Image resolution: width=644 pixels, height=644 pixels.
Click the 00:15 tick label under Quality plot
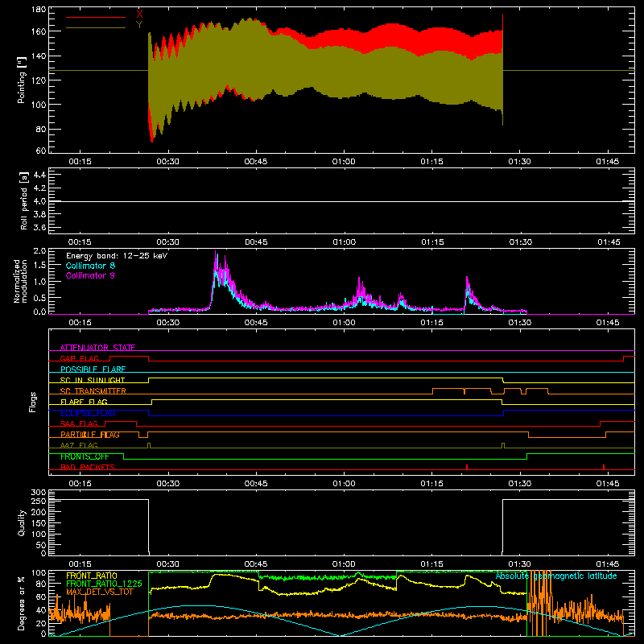tap(80, 564)
